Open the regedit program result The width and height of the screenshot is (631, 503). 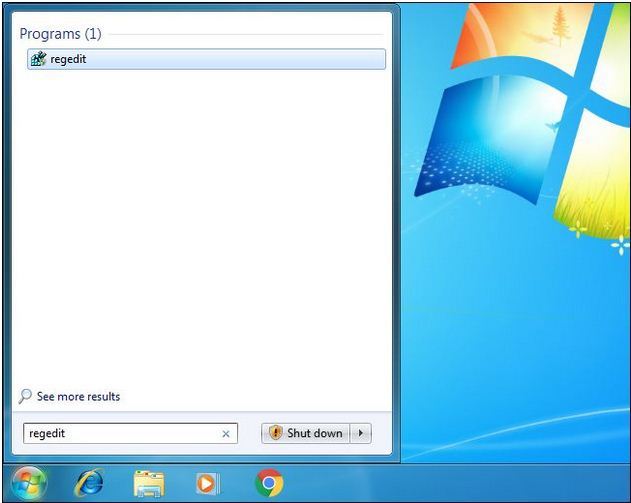(206, 59)
